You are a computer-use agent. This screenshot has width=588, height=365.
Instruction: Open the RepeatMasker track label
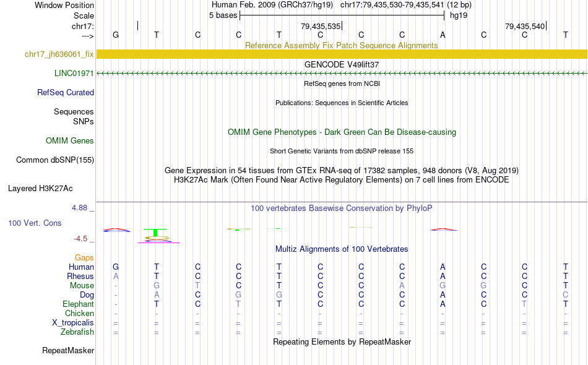click(x=68, y=351)
